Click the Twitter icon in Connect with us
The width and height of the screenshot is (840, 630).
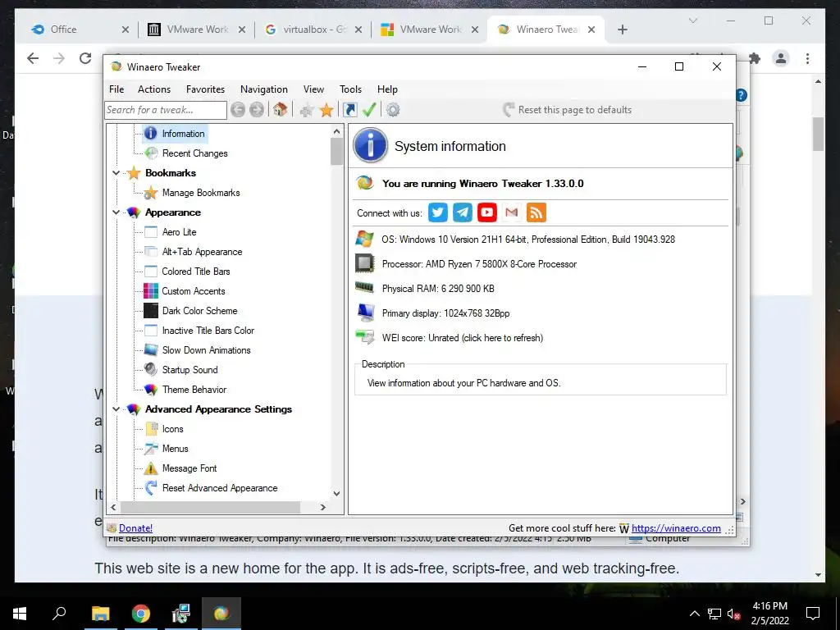tap(438, 212)
